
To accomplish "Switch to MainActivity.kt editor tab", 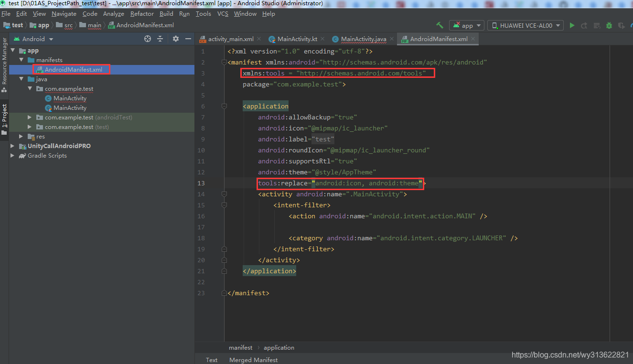I will (297, 39).
